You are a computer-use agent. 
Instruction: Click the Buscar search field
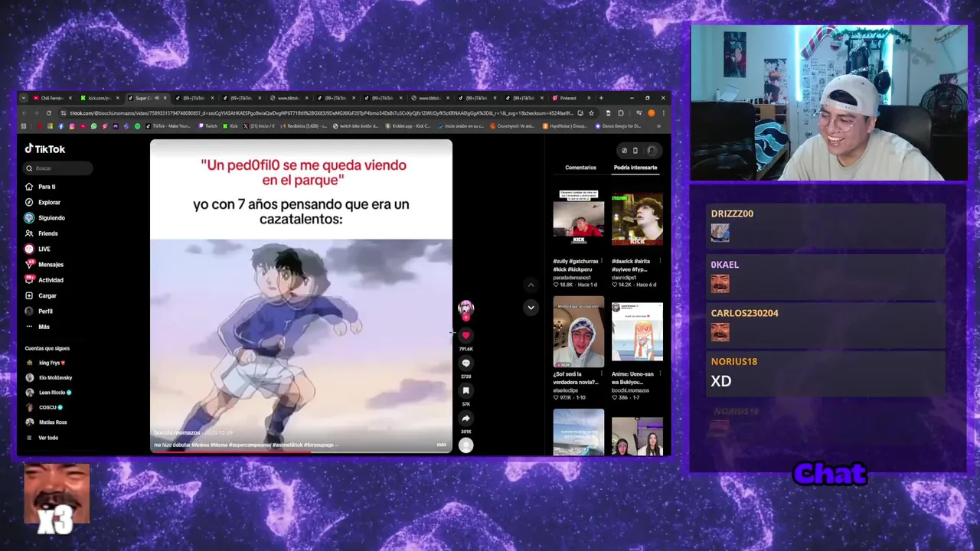pos(58,168)
